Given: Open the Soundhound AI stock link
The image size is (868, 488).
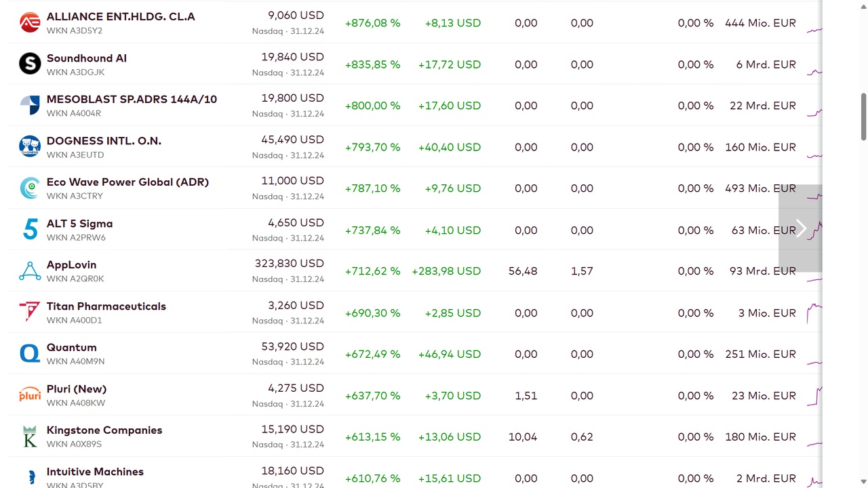Looking at the screenshot, I should [x=86, y=58].
